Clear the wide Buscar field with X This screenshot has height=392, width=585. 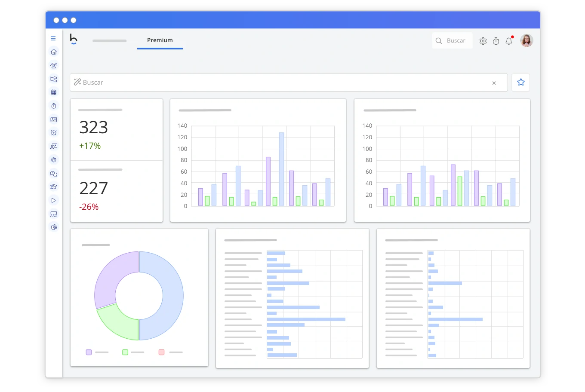click(x=494, y=83)
